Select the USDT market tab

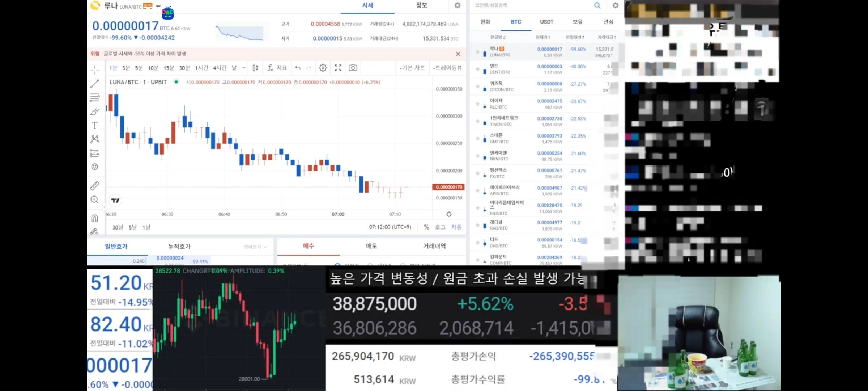click(547, 22)
